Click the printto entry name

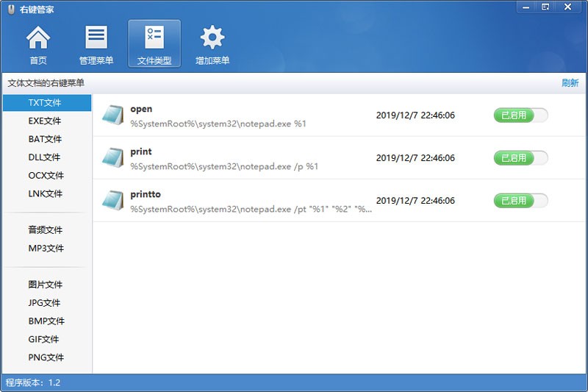tap(146, 194)
